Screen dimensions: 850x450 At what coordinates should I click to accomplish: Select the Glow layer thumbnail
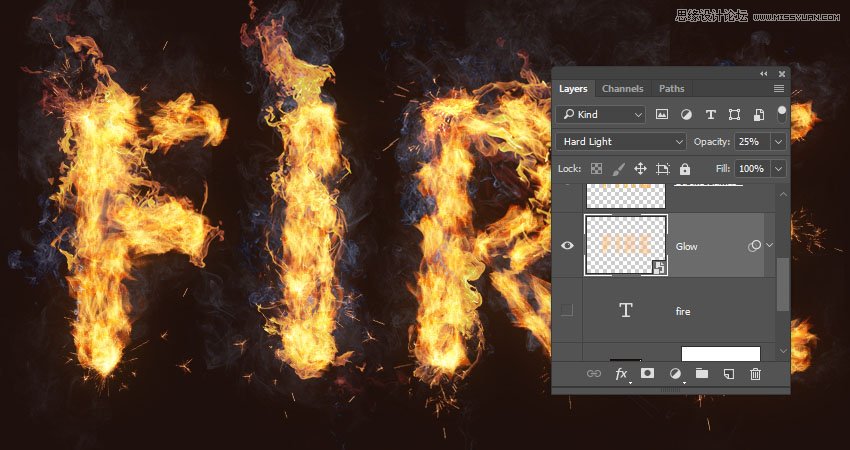(x=626, y=245)
